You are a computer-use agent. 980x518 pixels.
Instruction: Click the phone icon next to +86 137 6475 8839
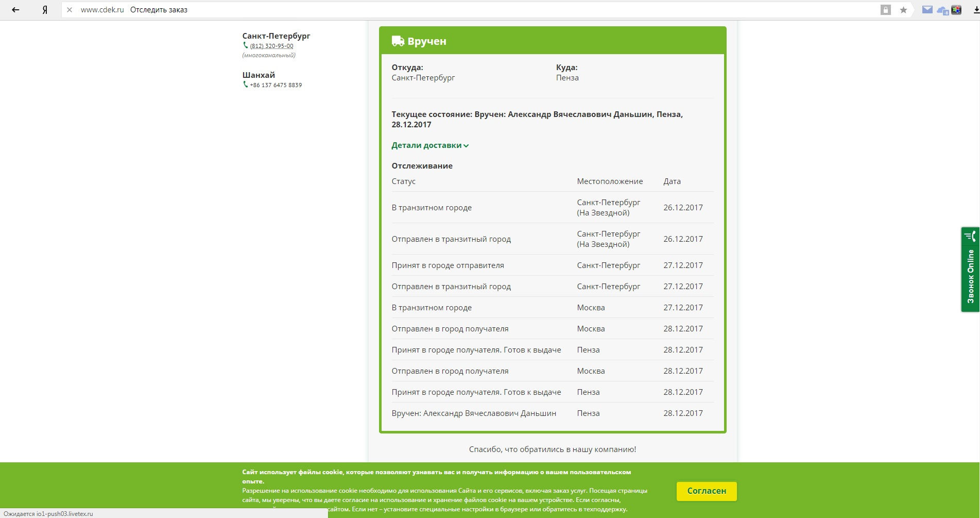click(246, 85)
